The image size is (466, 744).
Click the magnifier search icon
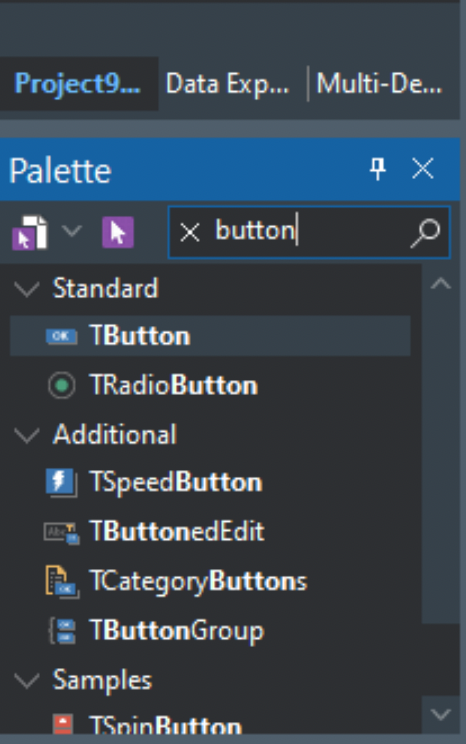pyautogui.click(x=425, y=232)
